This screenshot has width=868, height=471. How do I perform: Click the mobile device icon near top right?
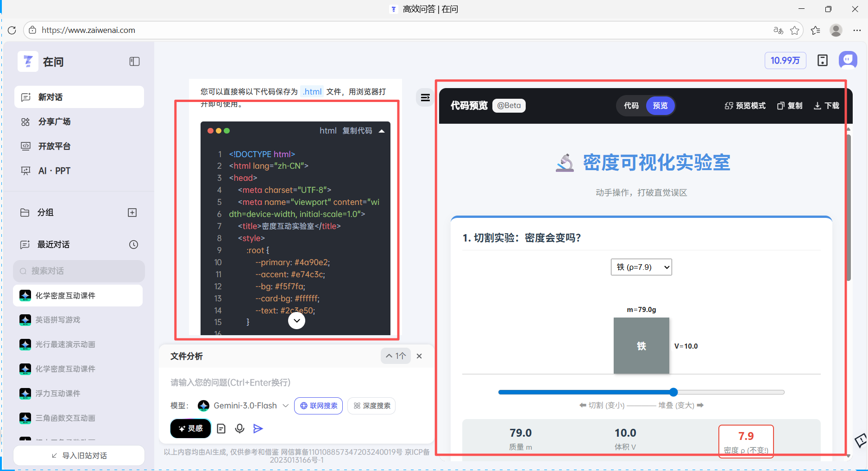tap(823, 60)
